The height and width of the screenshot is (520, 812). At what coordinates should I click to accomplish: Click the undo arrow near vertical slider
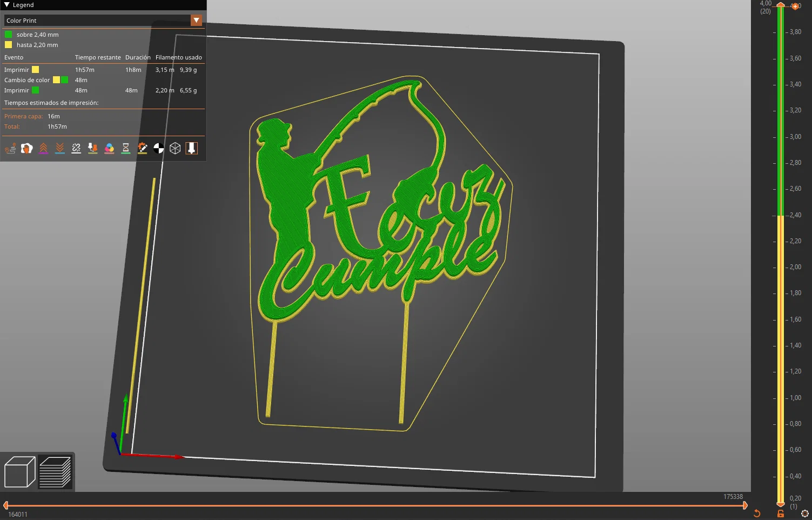point(757,514)
